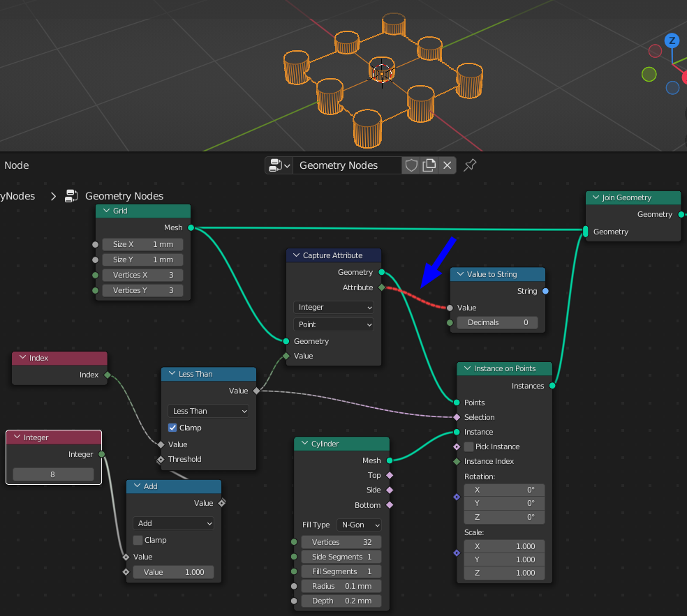Screen dimensions: 687x616
Task: Open the Fill Type N-Gon dropdown
Action: click(359, 525)
